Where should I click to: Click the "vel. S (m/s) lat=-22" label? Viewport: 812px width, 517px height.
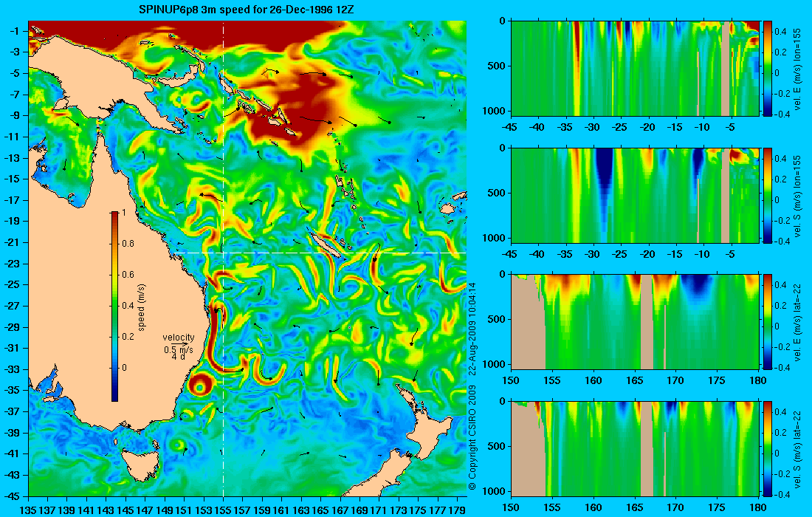(x=798, y=448)
